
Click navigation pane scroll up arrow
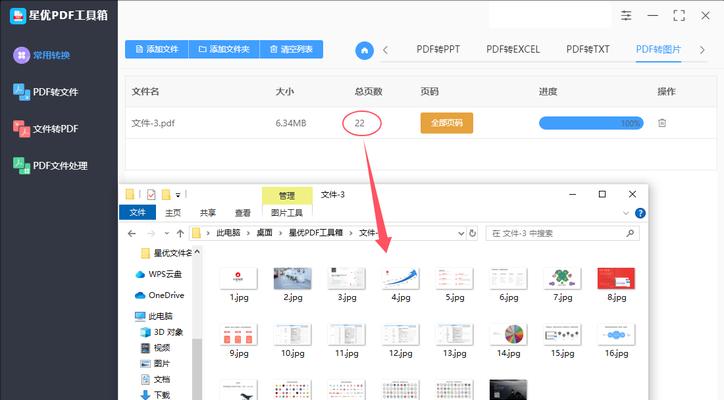(197, 252)
